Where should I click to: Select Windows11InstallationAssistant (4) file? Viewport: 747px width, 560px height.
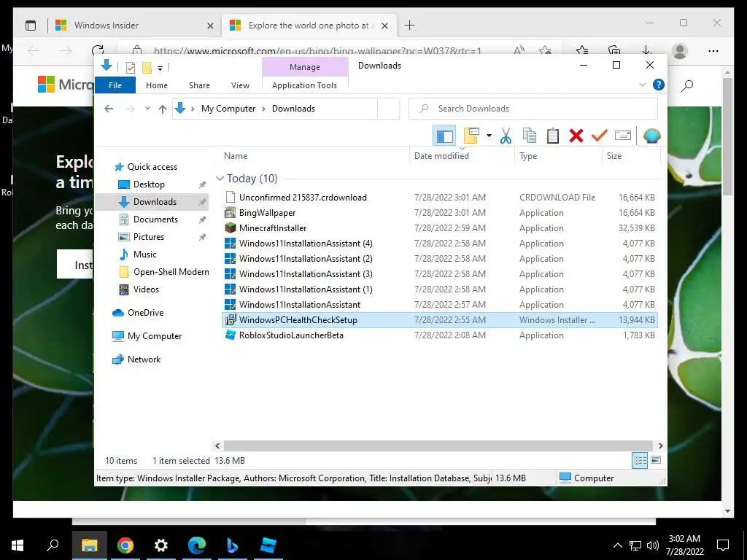point(440,244)
